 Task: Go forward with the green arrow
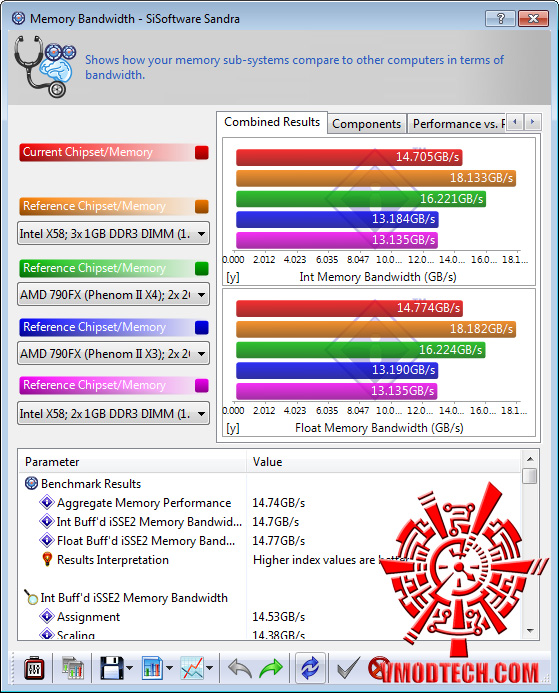271,668
